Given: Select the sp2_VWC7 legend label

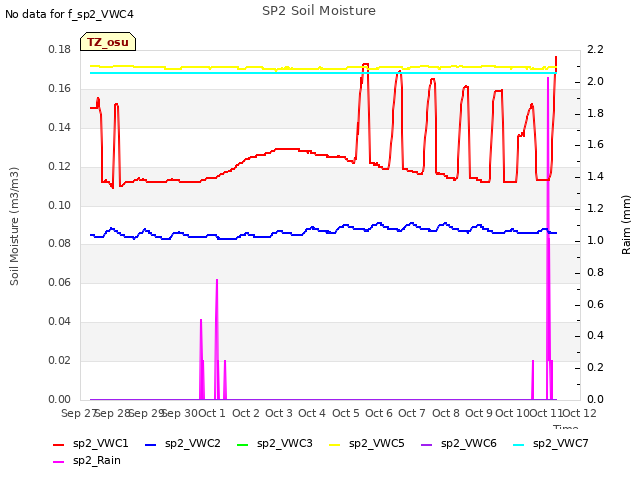Looking at the screenshot, I should (x=560, y=444).
